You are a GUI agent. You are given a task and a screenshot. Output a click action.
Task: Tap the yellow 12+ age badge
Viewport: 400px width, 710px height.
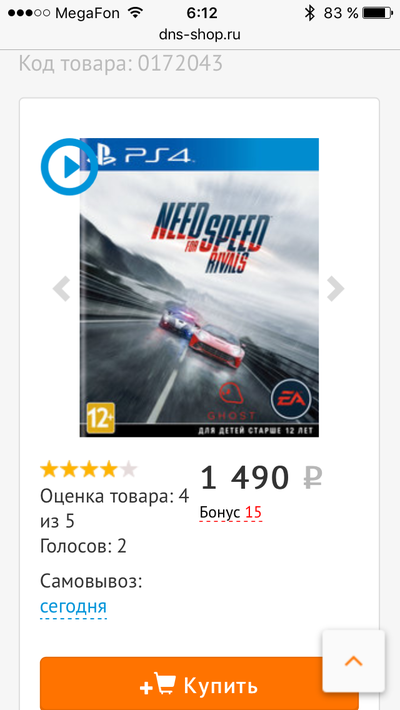click(101, 417)
